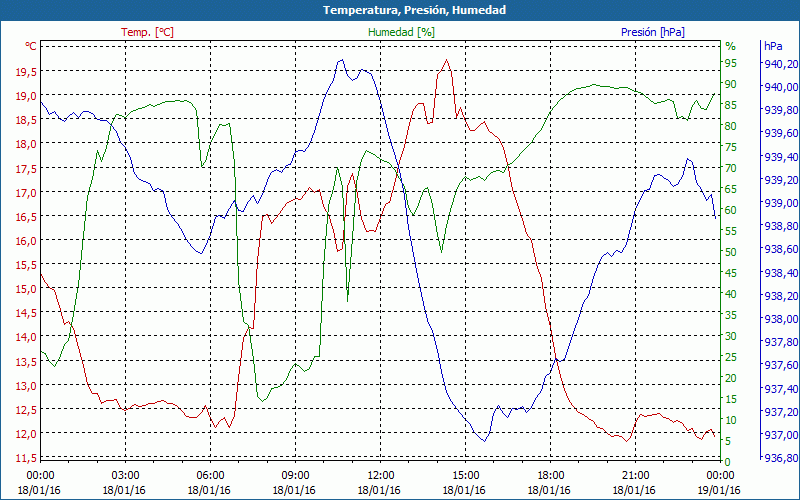This screenshot has height=500, width=800.
Task: Click the 17,5 temperature axis value
Action: [26, 168]
